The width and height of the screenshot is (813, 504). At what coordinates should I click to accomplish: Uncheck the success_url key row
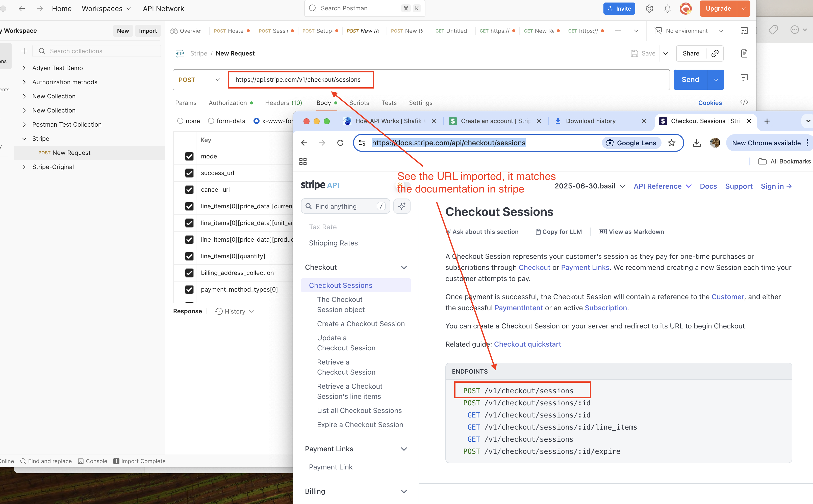pyautogui.click(x=189, y=173)
